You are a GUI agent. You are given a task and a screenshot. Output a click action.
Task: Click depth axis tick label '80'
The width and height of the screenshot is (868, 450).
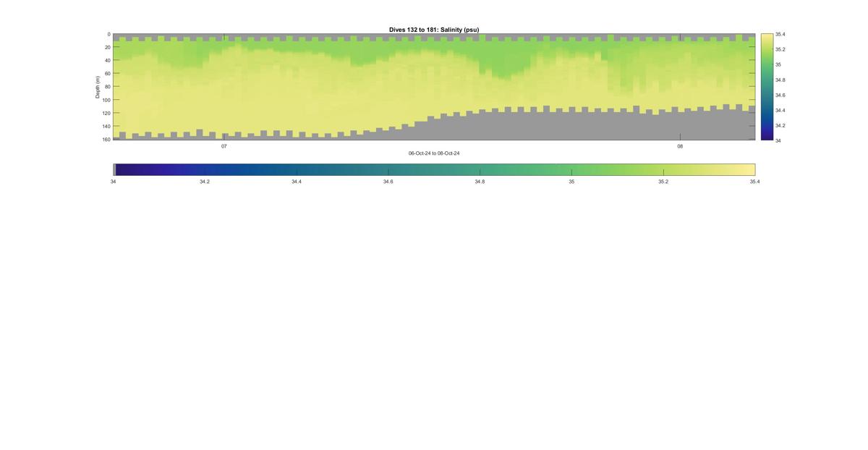pyautogui.click(x=107, y=86)
